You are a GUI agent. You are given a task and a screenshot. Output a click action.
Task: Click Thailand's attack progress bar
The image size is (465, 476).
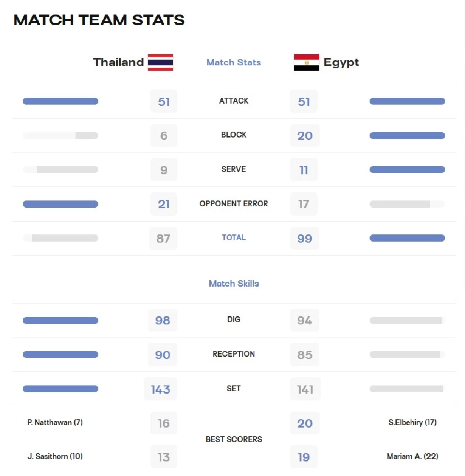coord(61,101)
